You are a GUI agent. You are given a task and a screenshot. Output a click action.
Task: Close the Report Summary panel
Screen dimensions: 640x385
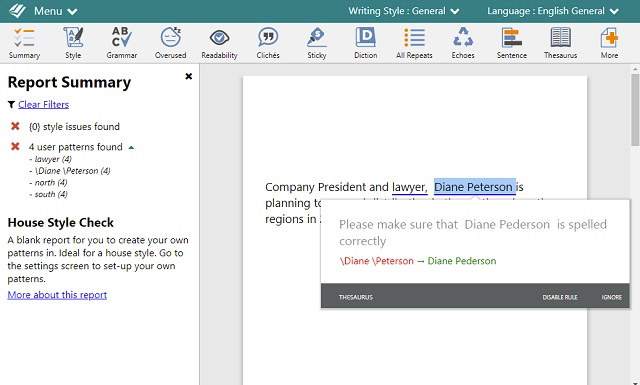[189, 76]
